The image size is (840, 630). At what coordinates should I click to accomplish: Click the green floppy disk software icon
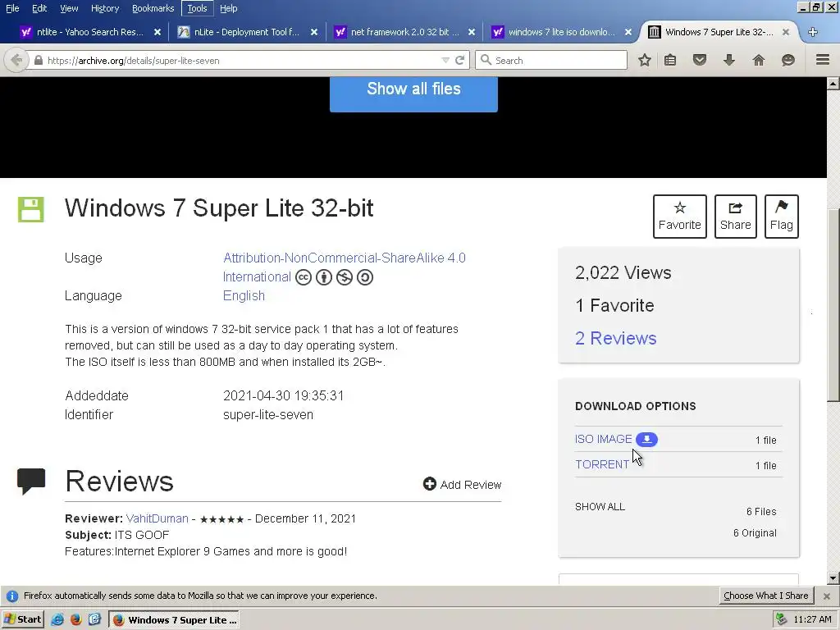tap(31, 209)
